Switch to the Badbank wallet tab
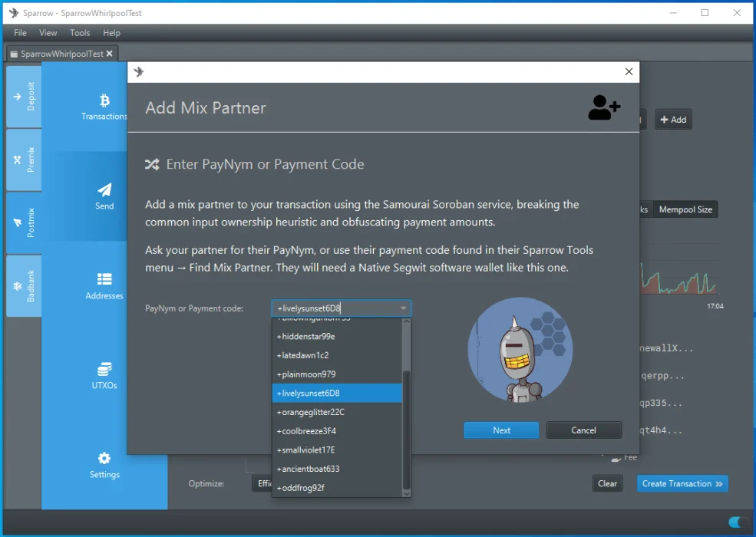Screen dimensions: 756x537 (x=24, y=286)
